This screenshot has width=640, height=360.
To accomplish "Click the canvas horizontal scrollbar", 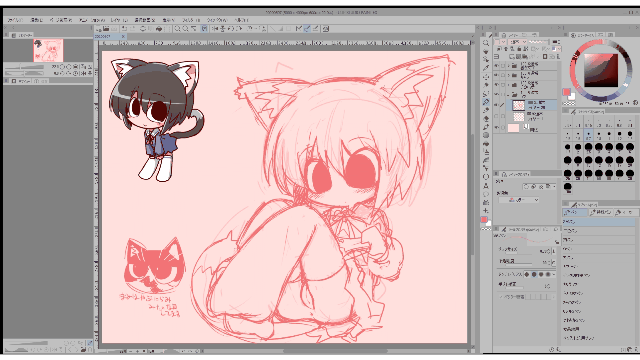I will (335, 351).
